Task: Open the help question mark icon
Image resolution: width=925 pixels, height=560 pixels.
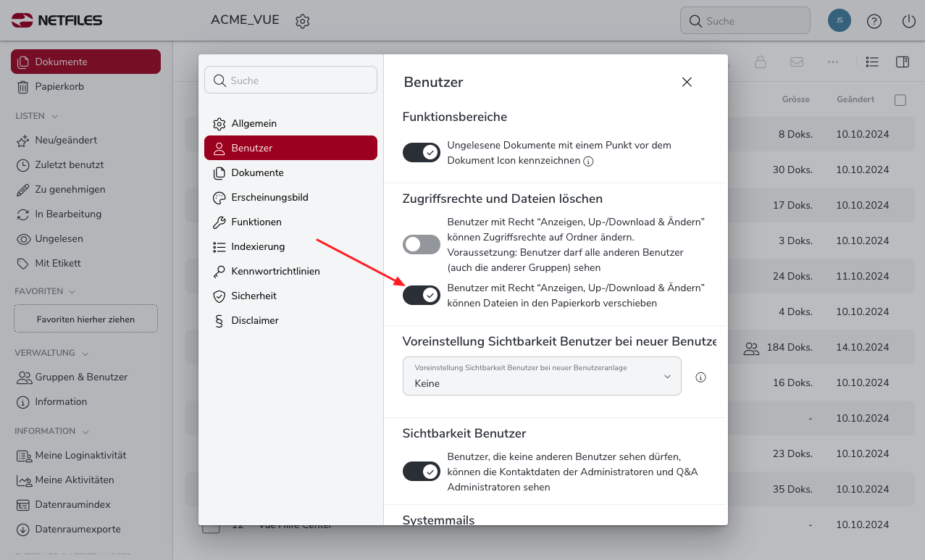Action: tap(874, 21)
